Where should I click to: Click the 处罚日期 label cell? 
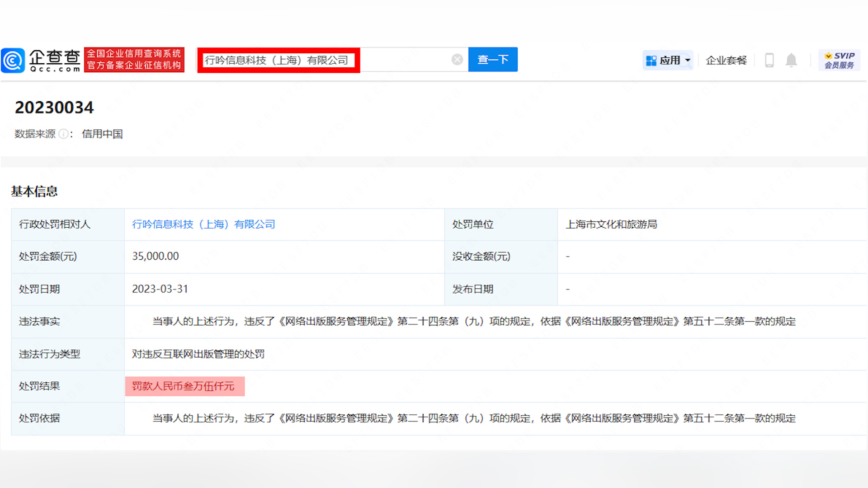68,289
